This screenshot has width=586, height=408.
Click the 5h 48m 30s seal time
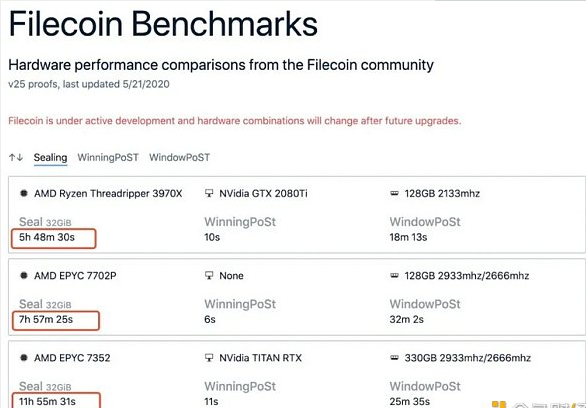click(x=47, y=237)
